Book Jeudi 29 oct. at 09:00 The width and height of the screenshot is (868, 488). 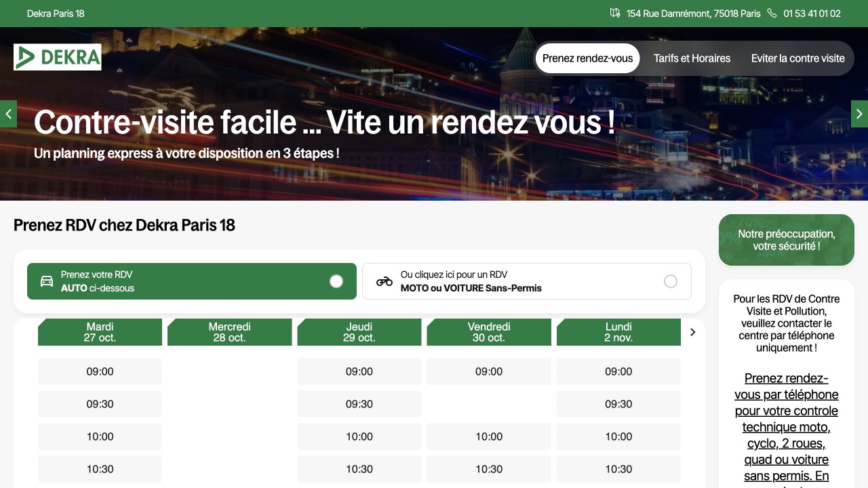click(x=359, y=371)
